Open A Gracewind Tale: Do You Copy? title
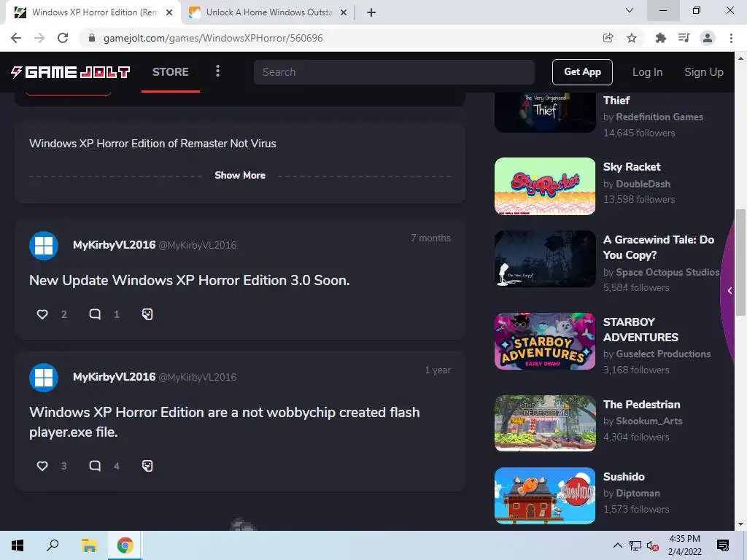The width and height of the screenshot is (747, 560). [x=659, y=247]
